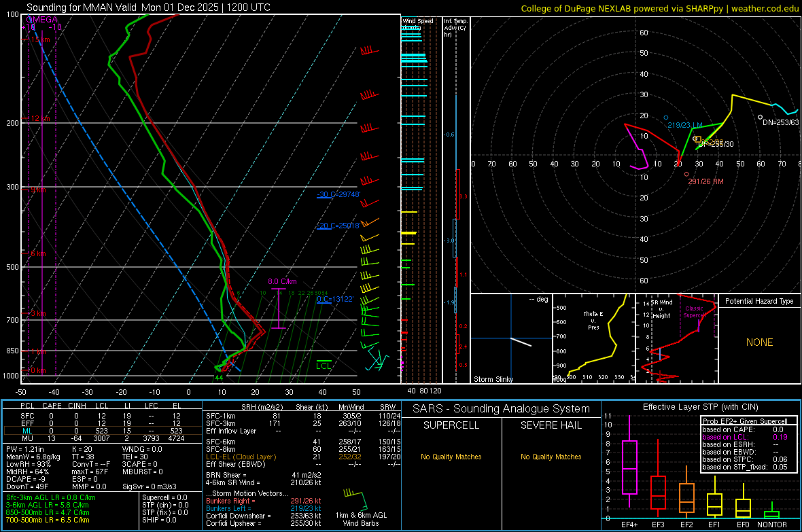This screenshot has width=802, height=532.
Task: Click the green NONTOR box plot
Action: point(772,512)
